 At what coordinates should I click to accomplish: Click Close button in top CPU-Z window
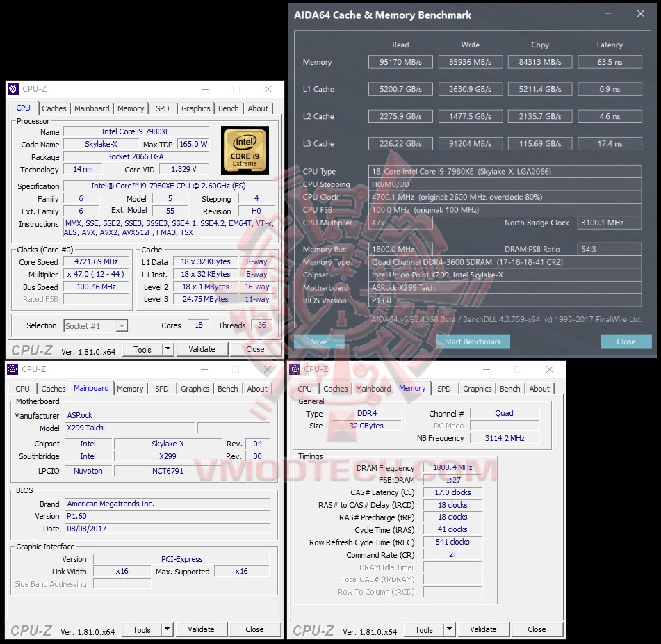click(255, 349)
